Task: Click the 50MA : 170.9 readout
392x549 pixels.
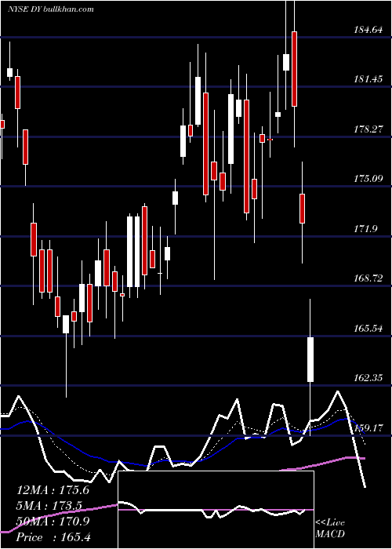Action: pyautogui.click(x=53, y=522)
